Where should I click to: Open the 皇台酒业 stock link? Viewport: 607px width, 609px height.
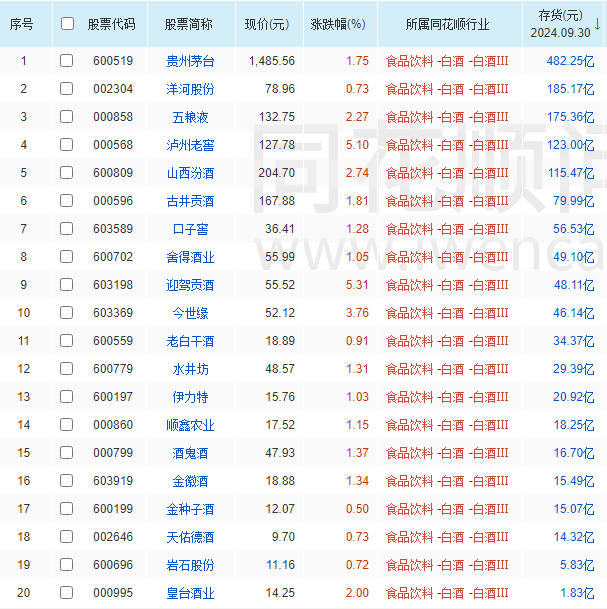point(190,593)
